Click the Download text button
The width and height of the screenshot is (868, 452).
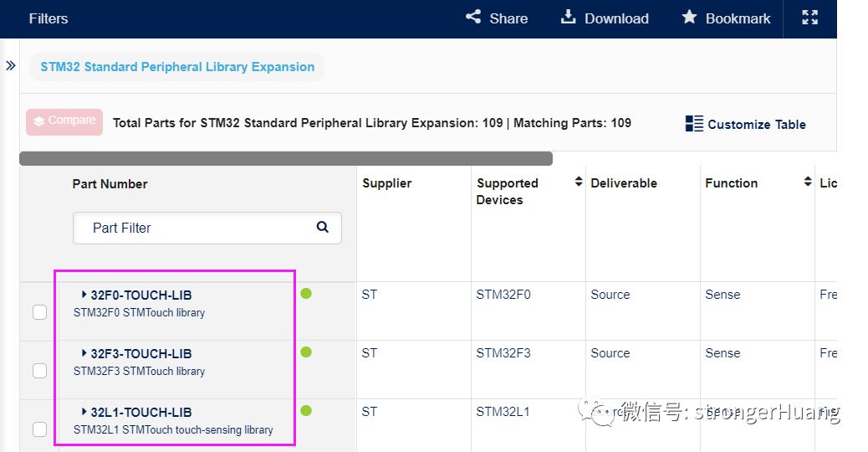pyautogui.click(x=616, y=18)
